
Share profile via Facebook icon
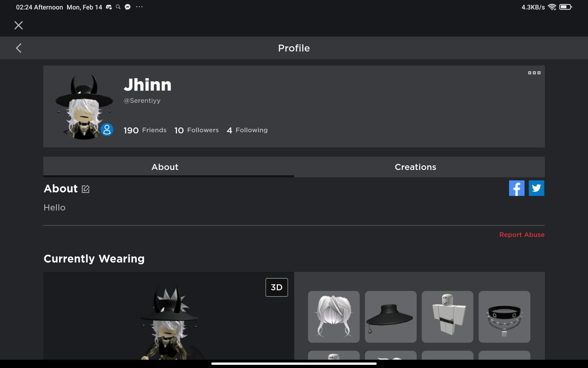517,188
